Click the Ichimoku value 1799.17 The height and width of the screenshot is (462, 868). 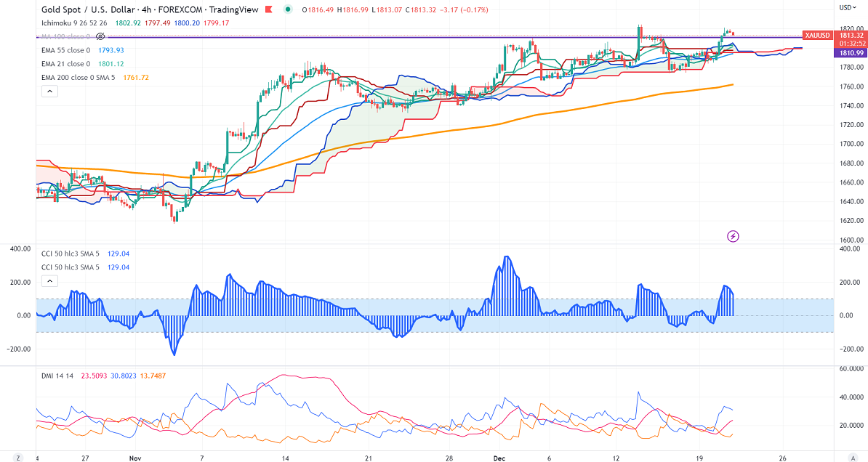click(217, 23)
